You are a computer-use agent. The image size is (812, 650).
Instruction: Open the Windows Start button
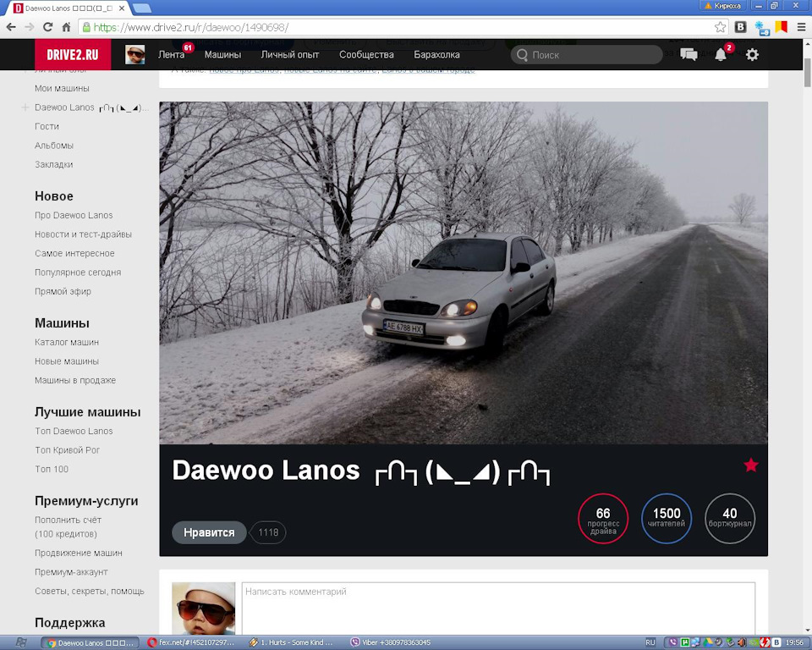20,642
